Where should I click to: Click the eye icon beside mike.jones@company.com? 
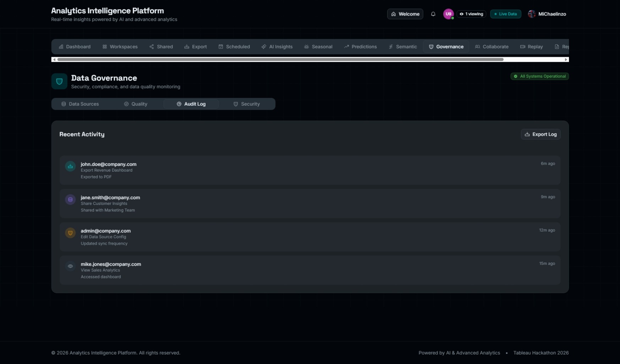click(70, 266)
